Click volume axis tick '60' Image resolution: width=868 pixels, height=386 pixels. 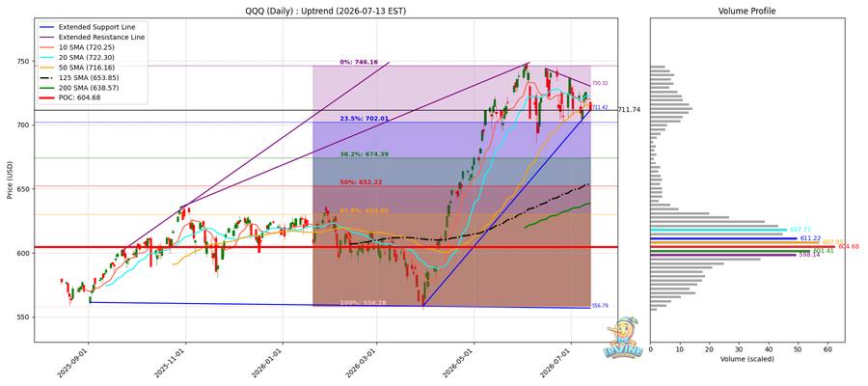tap(827, 349)
